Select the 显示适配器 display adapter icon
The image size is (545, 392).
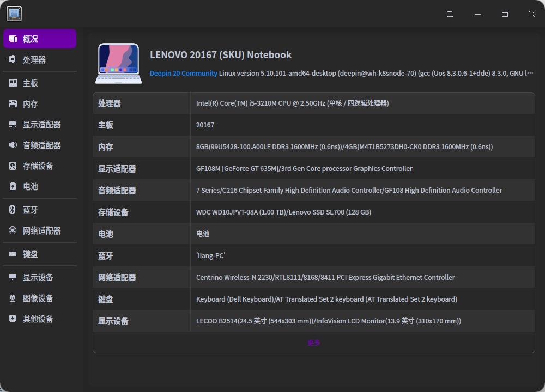click(12, 124)
